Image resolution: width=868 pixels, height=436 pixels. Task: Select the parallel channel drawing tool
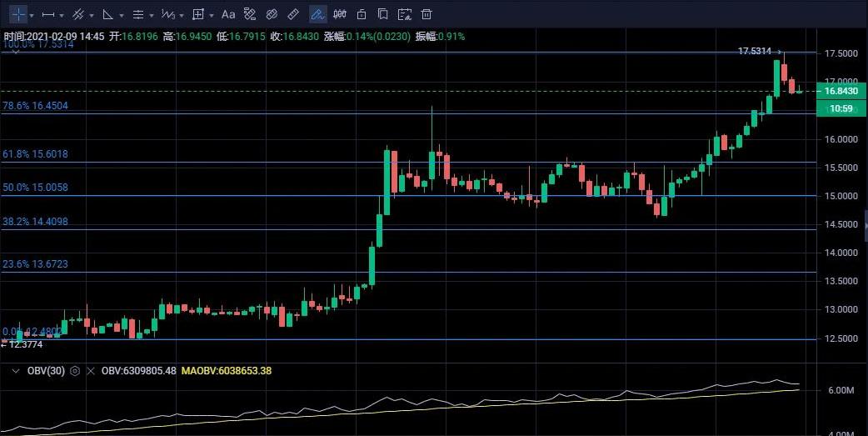[x=77, y=14]
